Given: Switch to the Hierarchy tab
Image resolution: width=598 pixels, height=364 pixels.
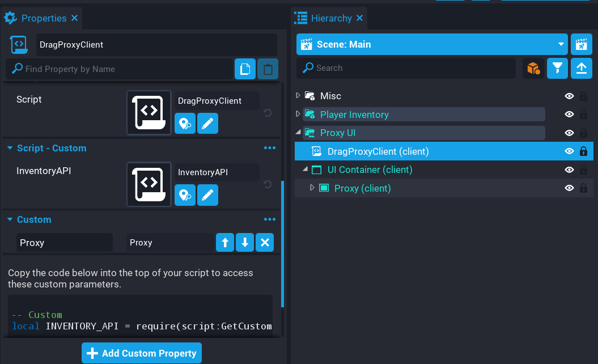Looking at the screenshot, I should point(329,18).
